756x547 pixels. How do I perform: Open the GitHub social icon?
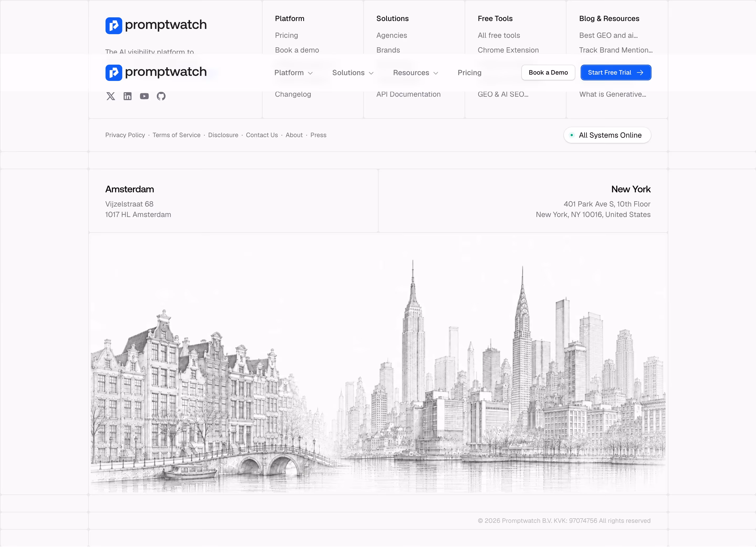(x=161, y=96)
